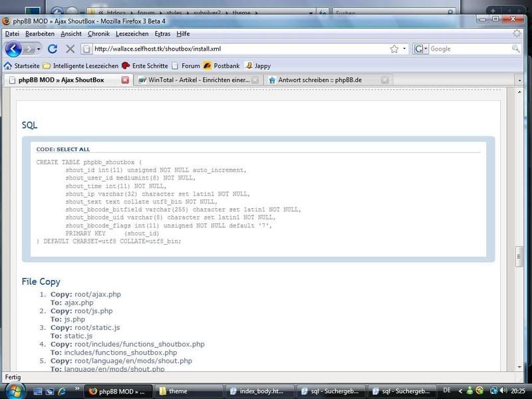The width and height of the screenshot is (532, 399).
Task: Click the SQL section heading
Action: (29, 125)
